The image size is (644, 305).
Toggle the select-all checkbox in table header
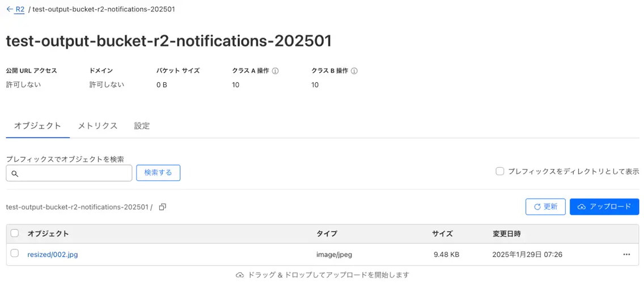[15, 233]
